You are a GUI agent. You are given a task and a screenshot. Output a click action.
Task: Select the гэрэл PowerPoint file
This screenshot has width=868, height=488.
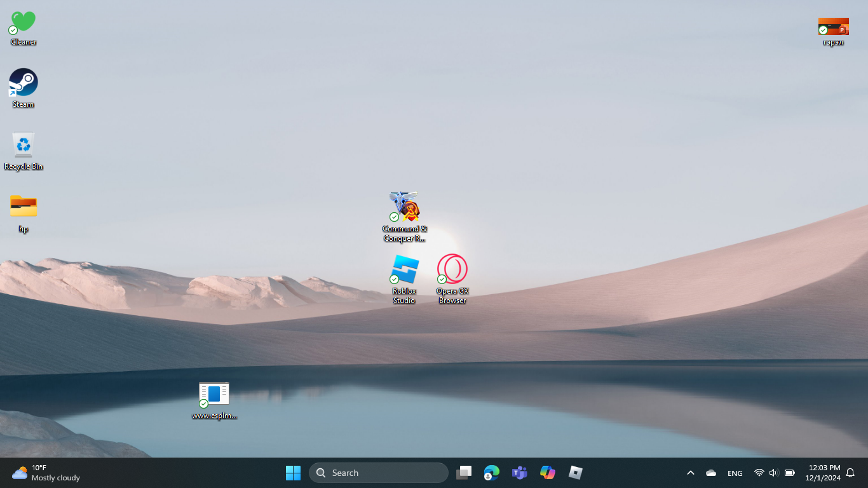coord(833,27)
